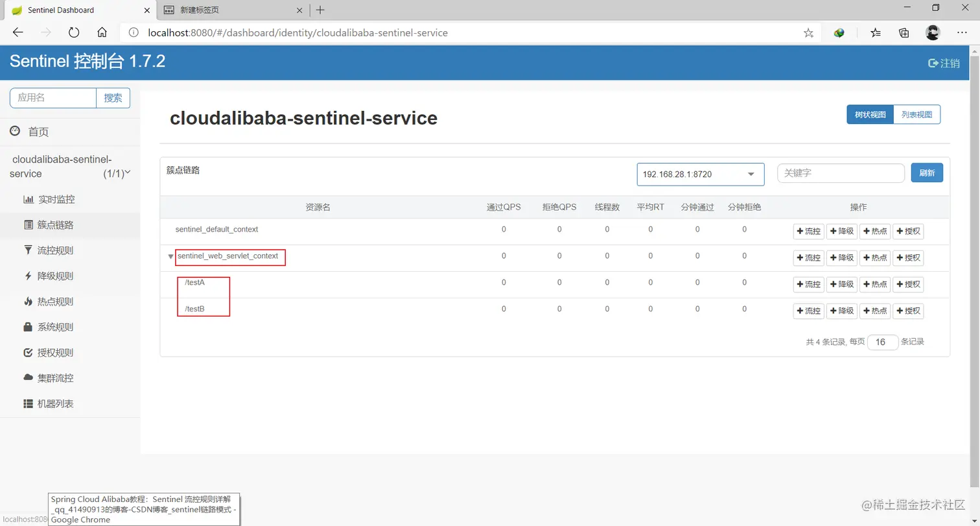Image resolution: width=980 pixels, height=526 pixels.
Task: Switch to 树状视图 view
Action: 870,114
